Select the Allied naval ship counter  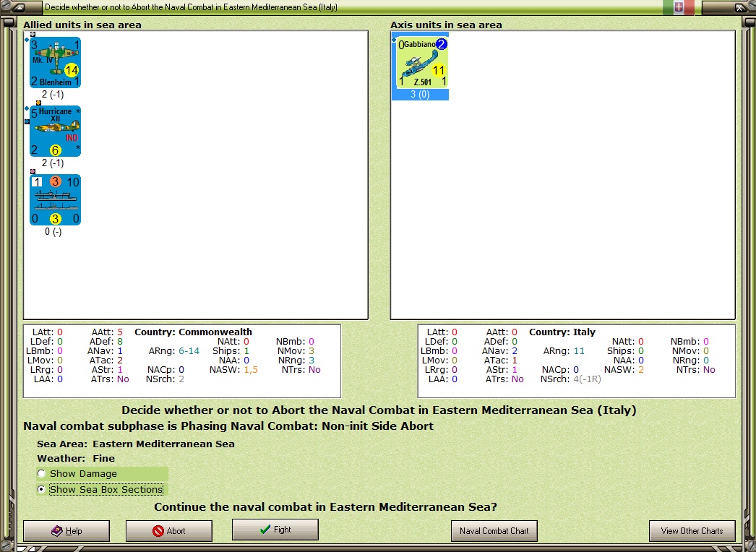(55, 199)
